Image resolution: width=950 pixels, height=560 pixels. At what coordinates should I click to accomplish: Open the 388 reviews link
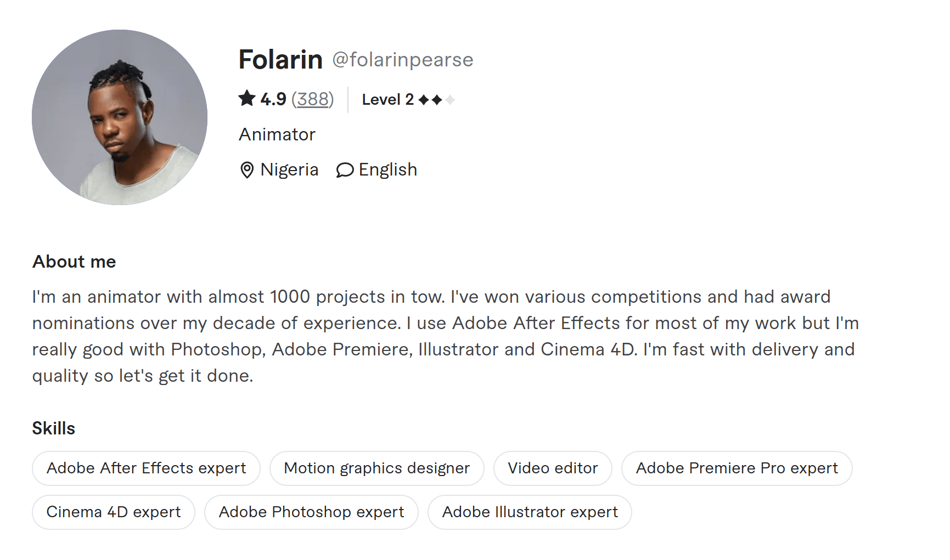[313, 99]
